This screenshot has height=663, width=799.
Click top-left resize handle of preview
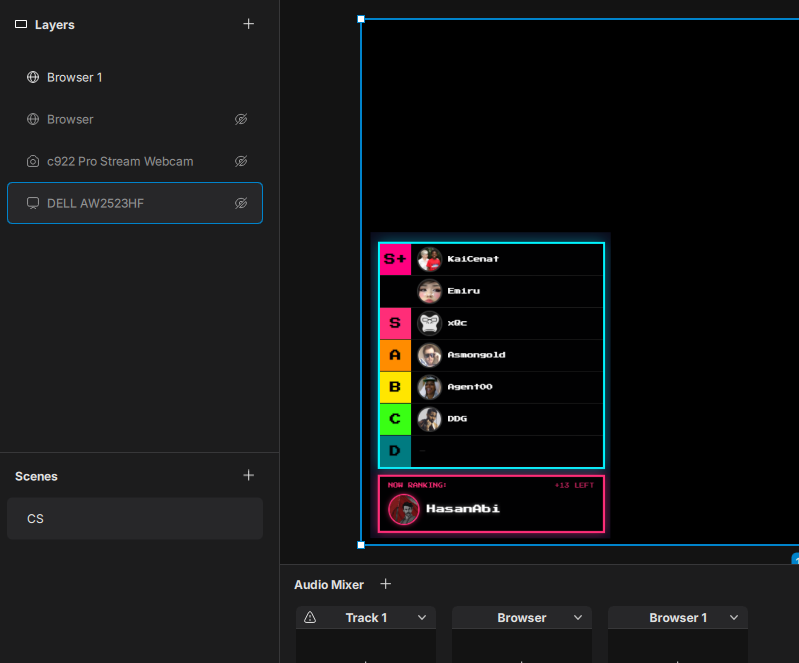[x=361, y=19]
